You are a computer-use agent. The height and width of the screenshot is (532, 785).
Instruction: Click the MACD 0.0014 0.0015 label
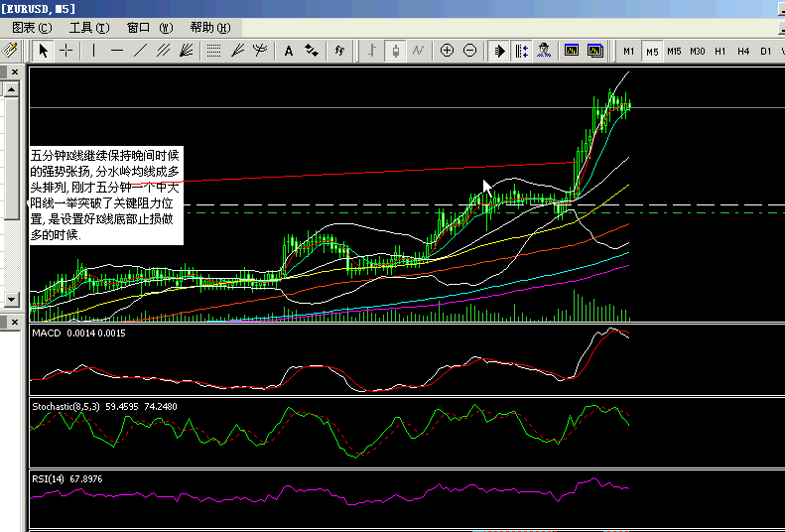point(78,333)
